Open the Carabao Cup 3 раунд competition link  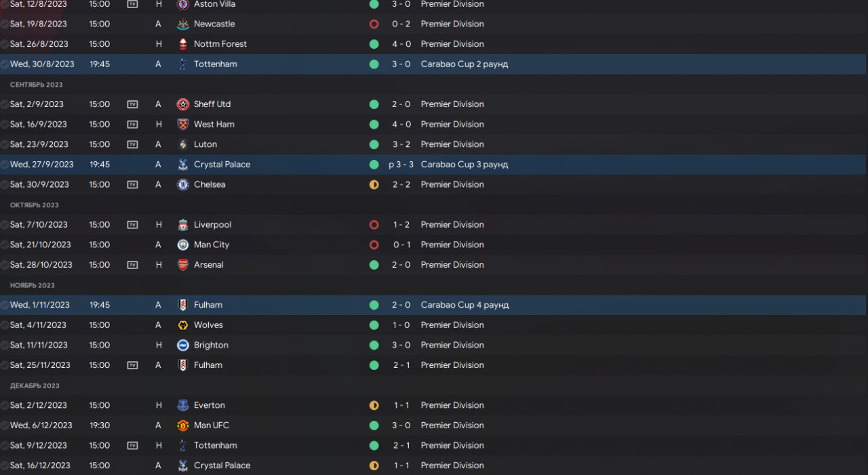465,165
